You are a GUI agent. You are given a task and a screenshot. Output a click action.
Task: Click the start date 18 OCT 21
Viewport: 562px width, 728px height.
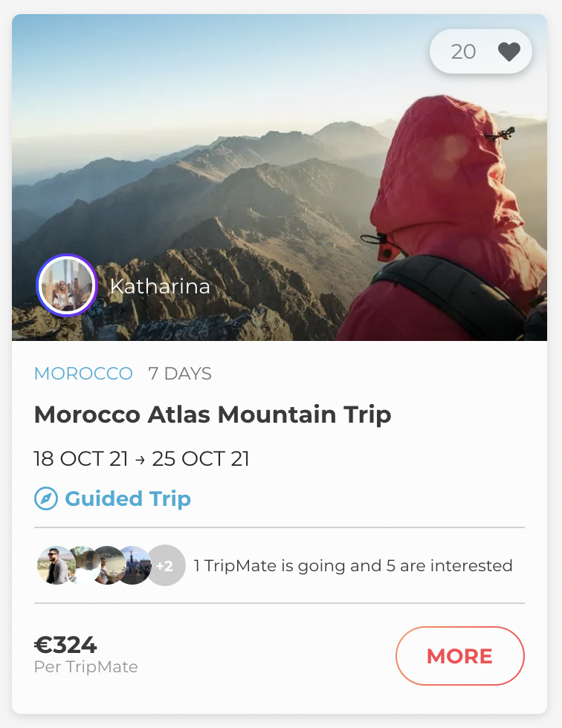point(81,459)
